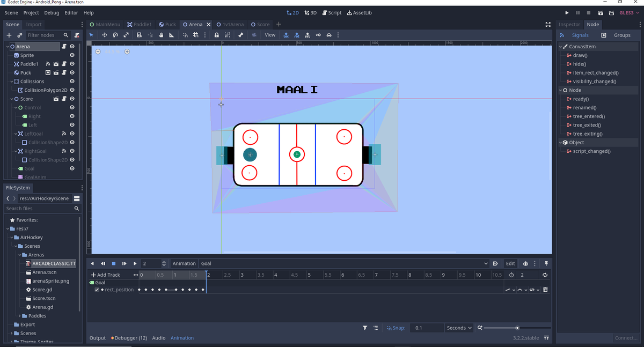Switch to the Puck scene tab
The height and width of the screenshot is (347, 644).
(167, 24)
